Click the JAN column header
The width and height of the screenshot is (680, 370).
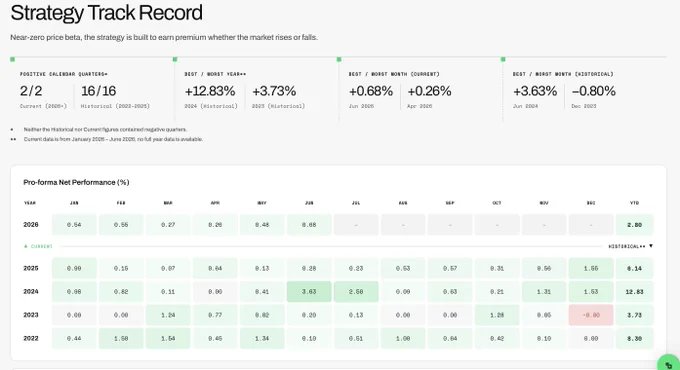(74, 203)
